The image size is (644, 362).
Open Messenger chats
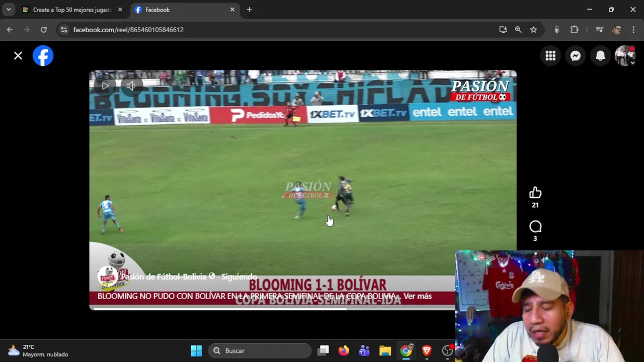[576, 56]
